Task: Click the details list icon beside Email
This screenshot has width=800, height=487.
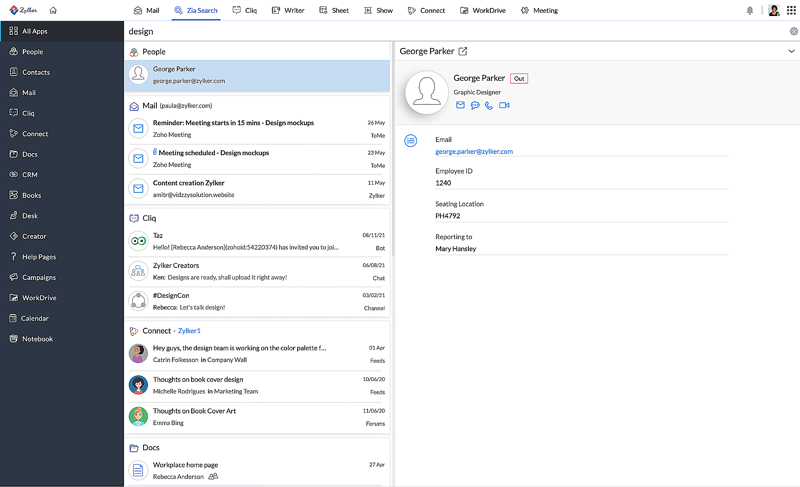Action: [411, 140]
